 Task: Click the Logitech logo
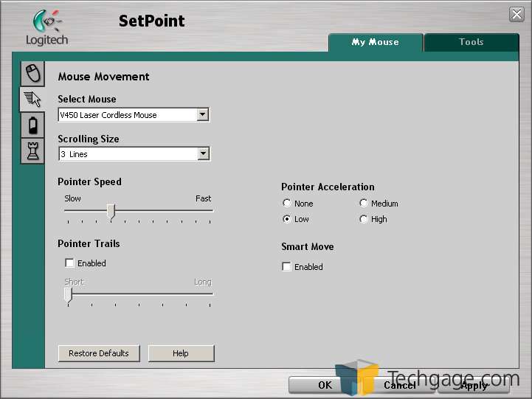(x=47, y=28)
